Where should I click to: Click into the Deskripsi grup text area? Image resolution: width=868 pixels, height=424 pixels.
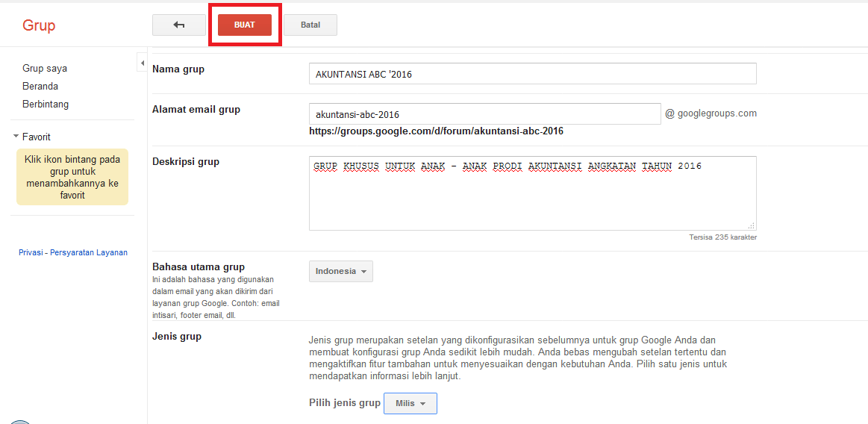533,193
